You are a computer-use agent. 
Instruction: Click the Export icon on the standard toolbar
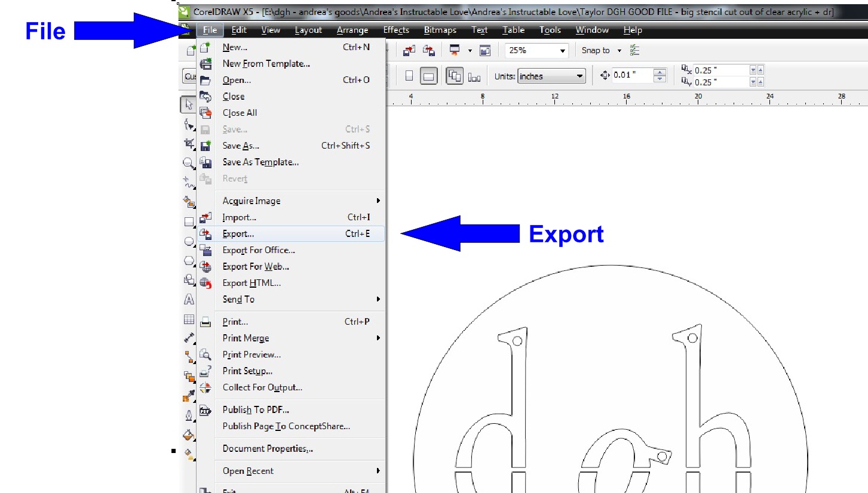click(429, 51)
